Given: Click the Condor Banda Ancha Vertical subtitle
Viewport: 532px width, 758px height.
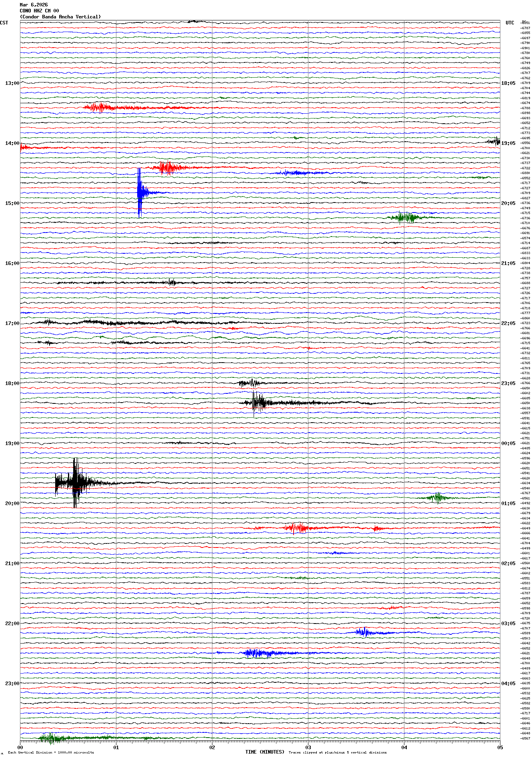Looking at the screenshot, I should pos(60,17).
